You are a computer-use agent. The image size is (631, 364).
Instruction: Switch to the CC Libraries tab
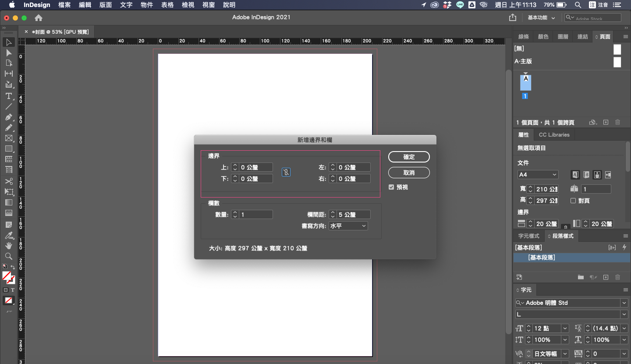click(554, 135)
